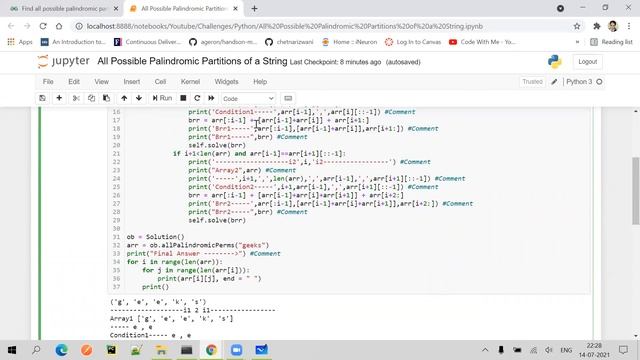Click the Python logo icon
This screenshot has height=360, width=640.
(x=554, y=62)
